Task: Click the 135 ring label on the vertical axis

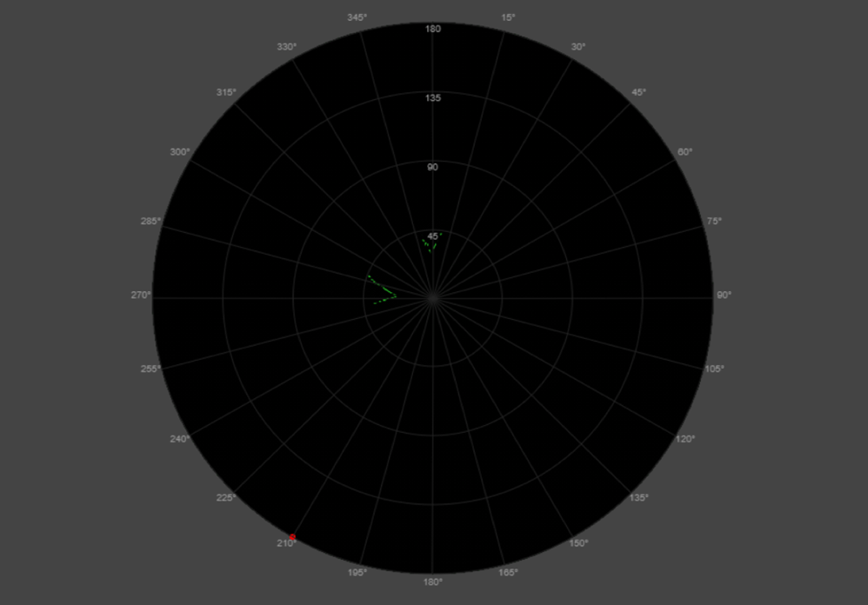Action: [x=431, y=98]
